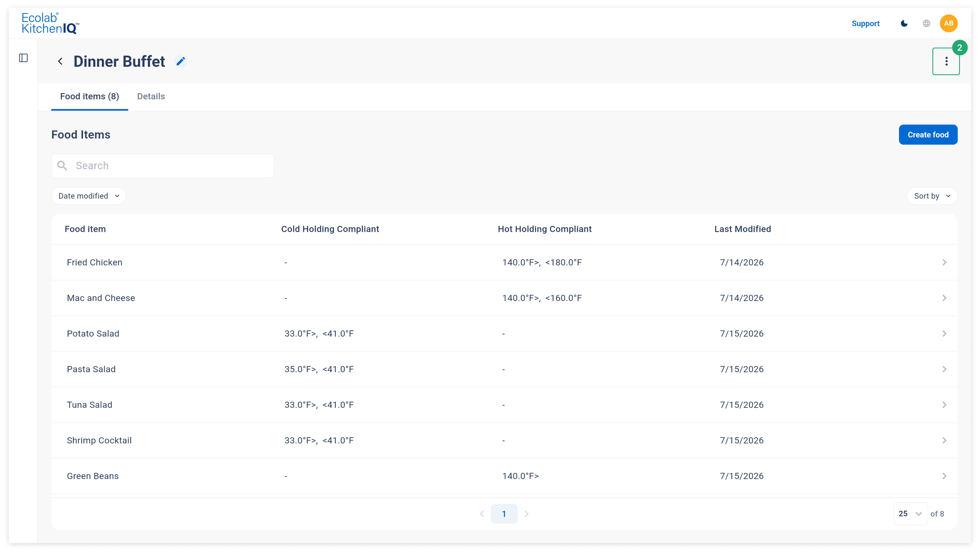Select the Mac and Cheese food item
Image resolution: width=980 pixels, height=553 pixels.
click(x=101, y=298)
